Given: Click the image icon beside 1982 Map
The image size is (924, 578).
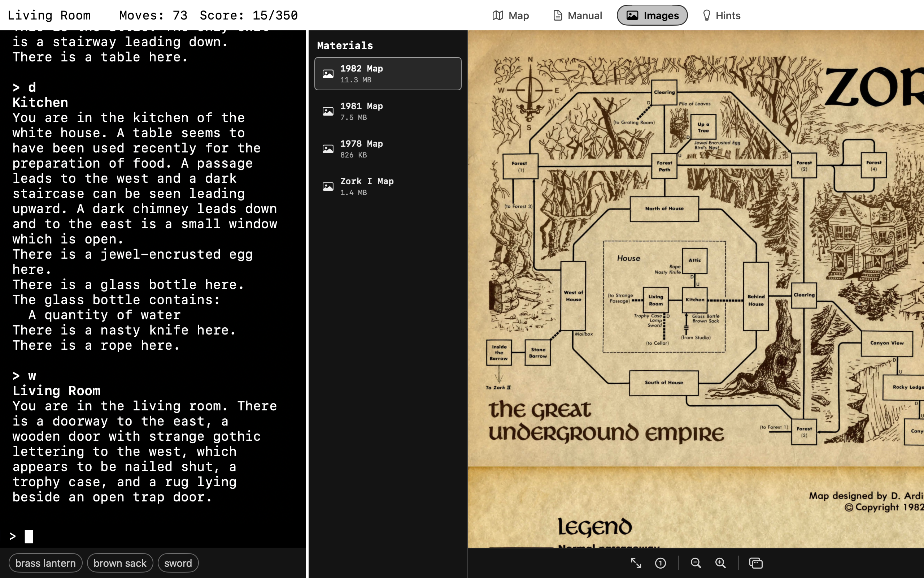Looking at the screenshot, I should tap(328, 74).
